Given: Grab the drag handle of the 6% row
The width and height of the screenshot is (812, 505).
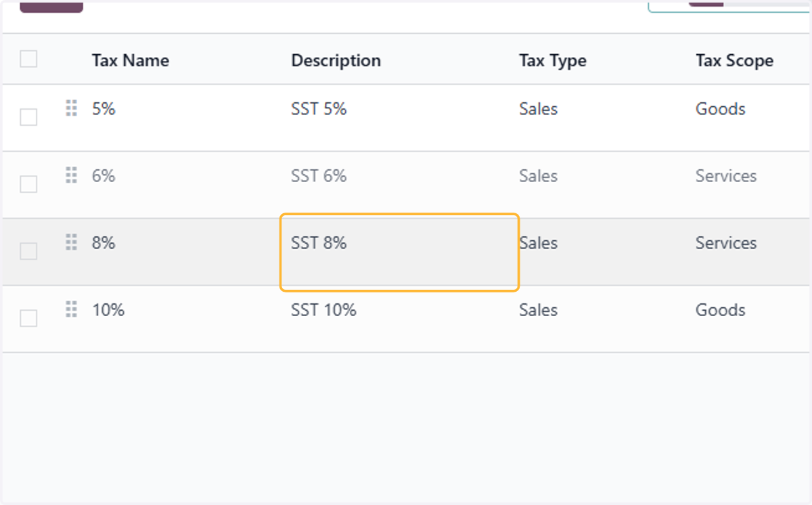Looking at the screenshot, I should [x=71, y=175].
